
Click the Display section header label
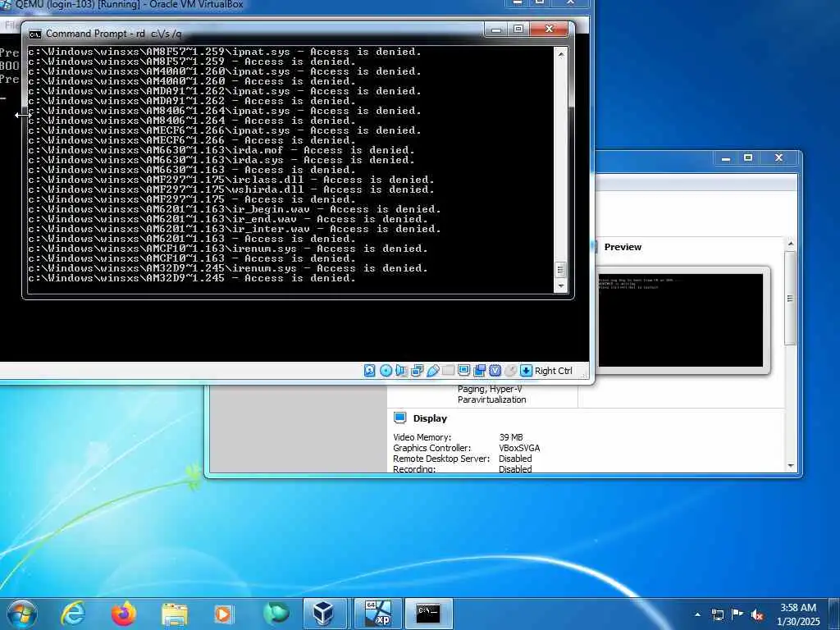coord(430,418)
